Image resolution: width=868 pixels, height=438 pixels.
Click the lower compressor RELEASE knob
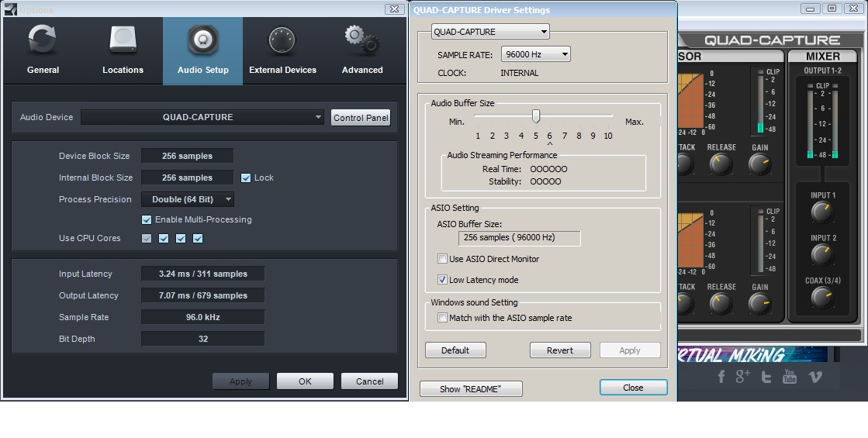click(721, 304)
